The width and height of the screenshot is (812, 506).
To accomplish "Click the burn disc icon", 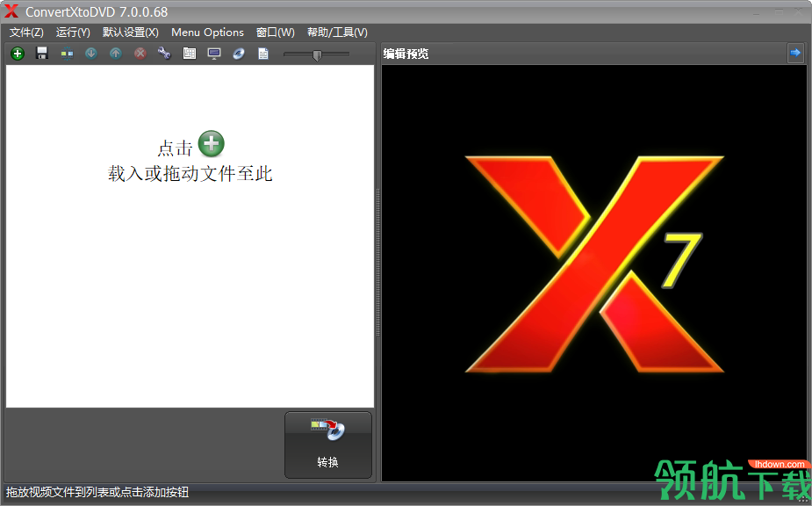I will point(239,54).
